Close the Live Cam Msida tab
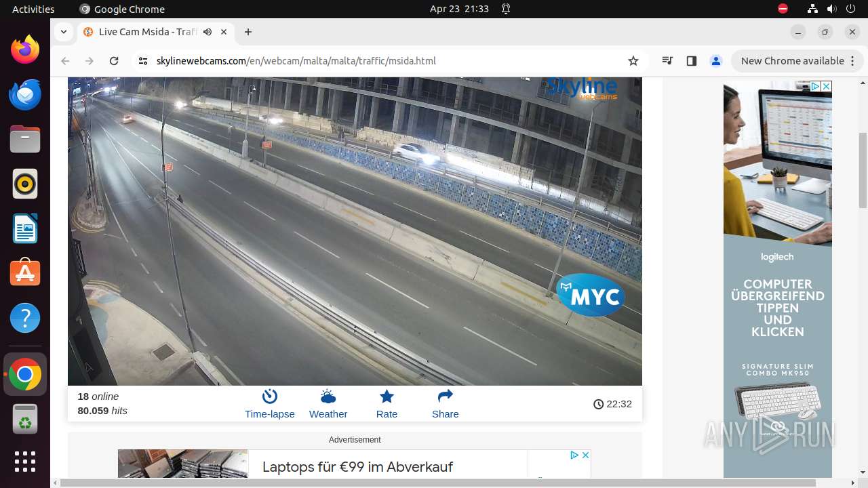868x488 pixels. point(224,32)
